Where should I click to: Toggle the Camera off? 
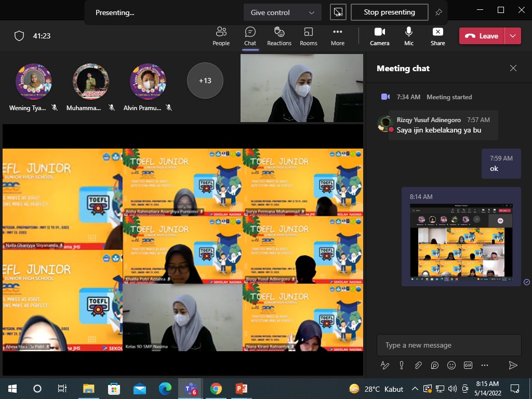379,36
